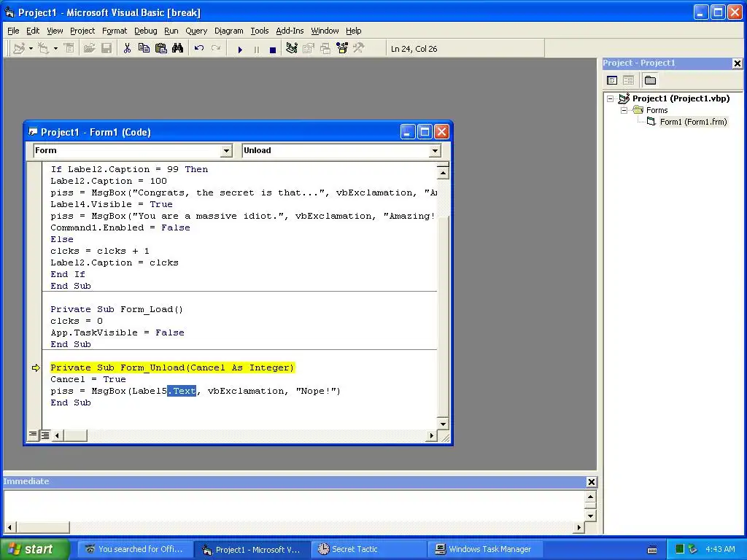
Task: Open the Form Layout Window icon
Action: pyautogui.click(x=325, y=49)
